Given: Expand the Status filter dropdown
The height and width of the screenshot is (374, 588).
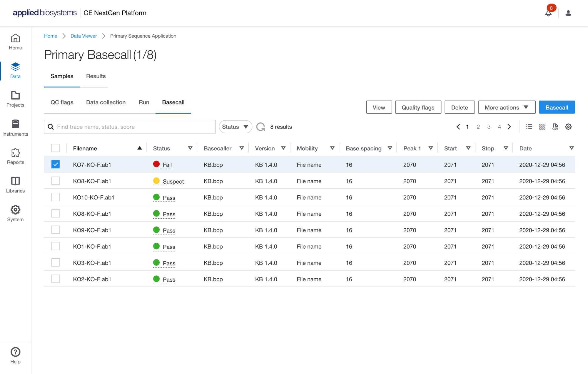Looking at the screenshot, I should pos(235,127).
